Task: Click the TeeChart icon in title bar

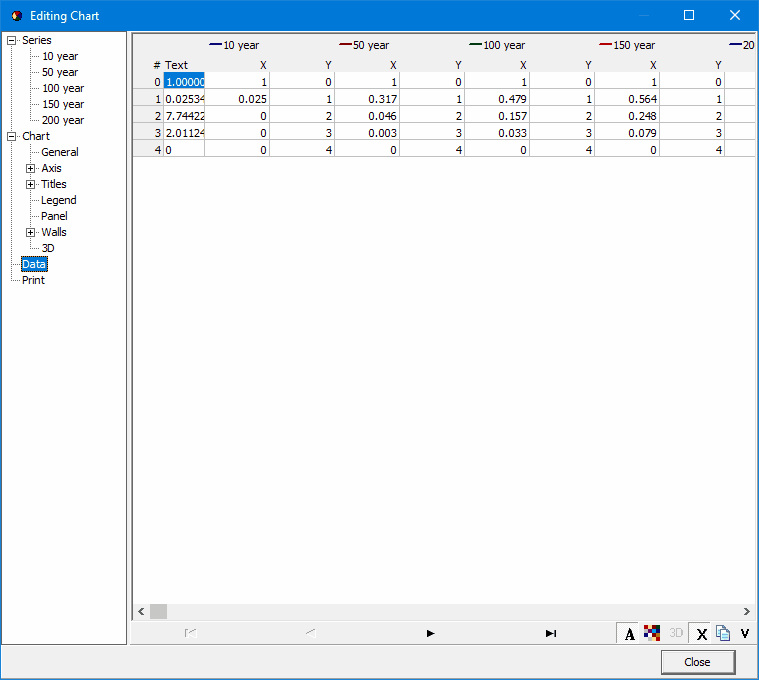Action: point(16,16)
